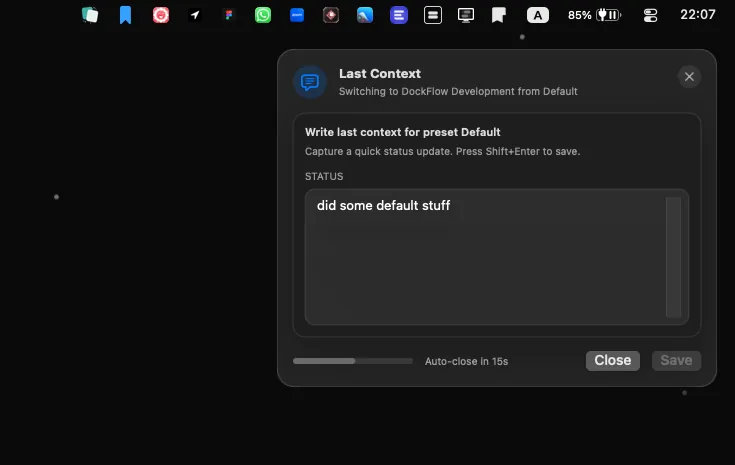735x465 pixels.
Task: Open the teal overlapping-cards menu bar icon
Action: point(90,15)
